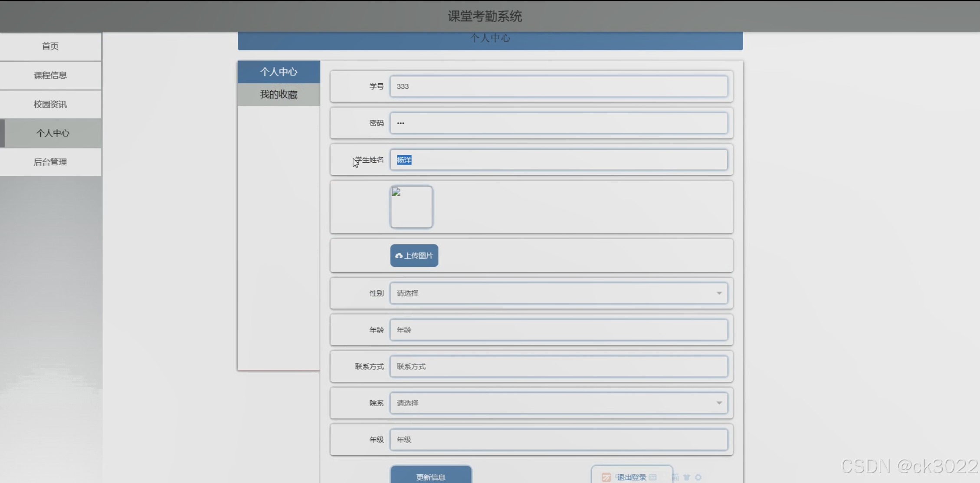Viewport: 980px width, 483px height.
Task: Open 后台管理 in the sidebar
Action: point(50,162)
